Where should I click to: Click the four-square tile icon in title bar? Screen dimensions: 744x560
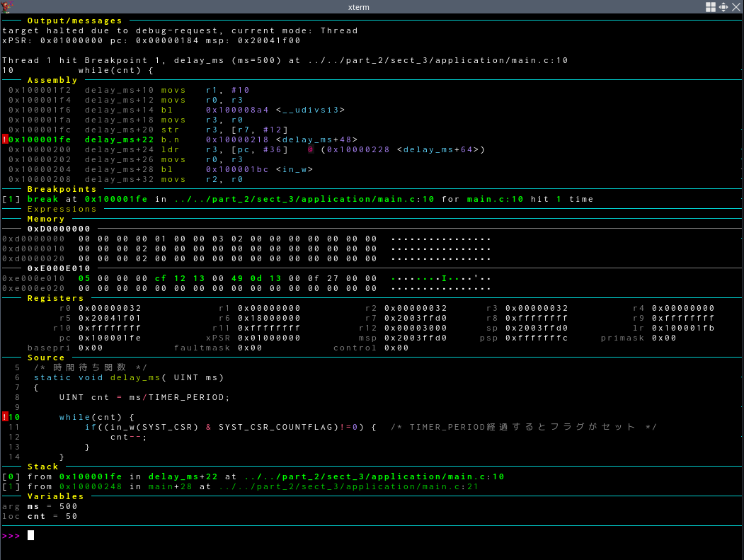pyautogui.click(x=711, y=7)
